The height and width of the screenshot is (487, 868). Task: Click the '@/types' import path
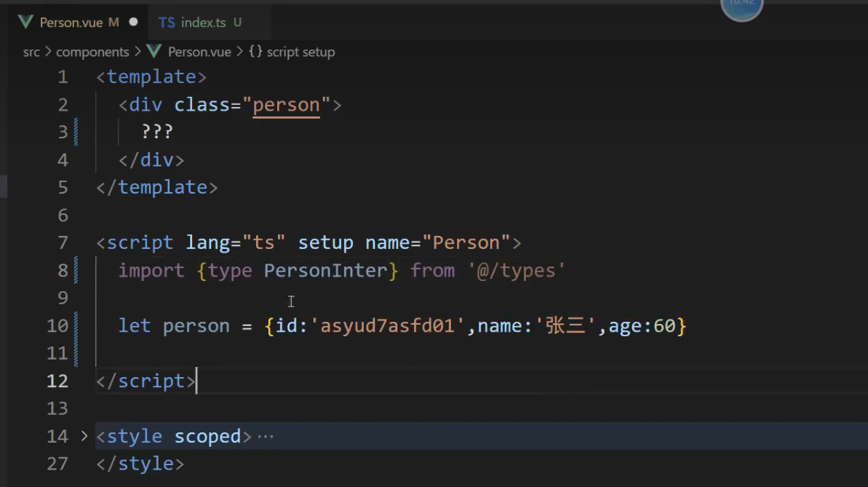pyautogui.click(x=516, y=270)
